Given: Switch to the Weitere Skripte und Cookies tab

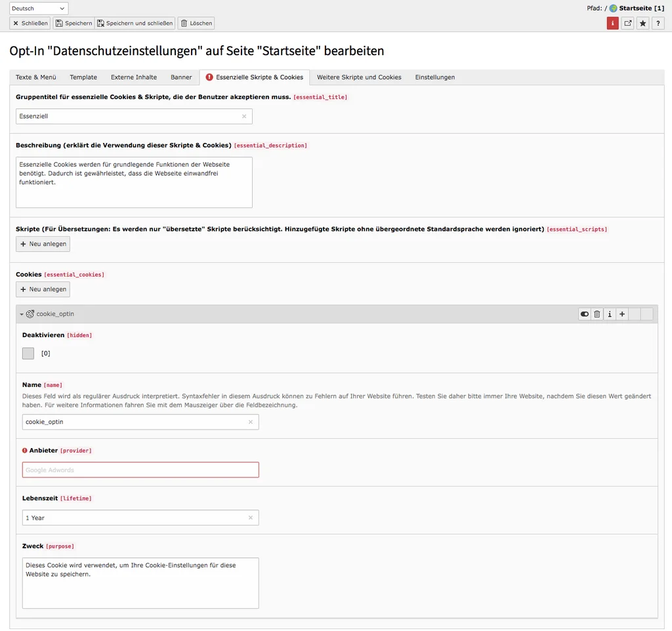Looking at the screenshot, I should [x=359, y=77].
